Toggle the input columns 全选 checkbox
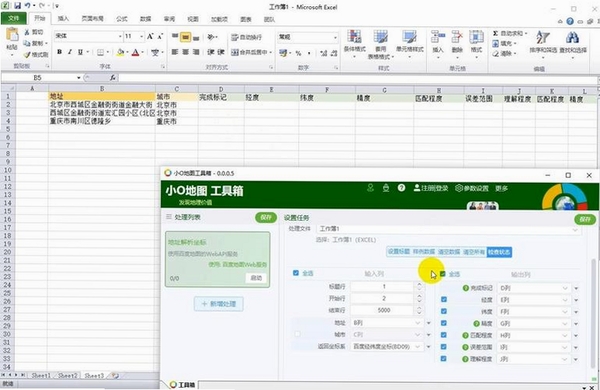Viewport: 600px width, 390px height. coord(295,273)
